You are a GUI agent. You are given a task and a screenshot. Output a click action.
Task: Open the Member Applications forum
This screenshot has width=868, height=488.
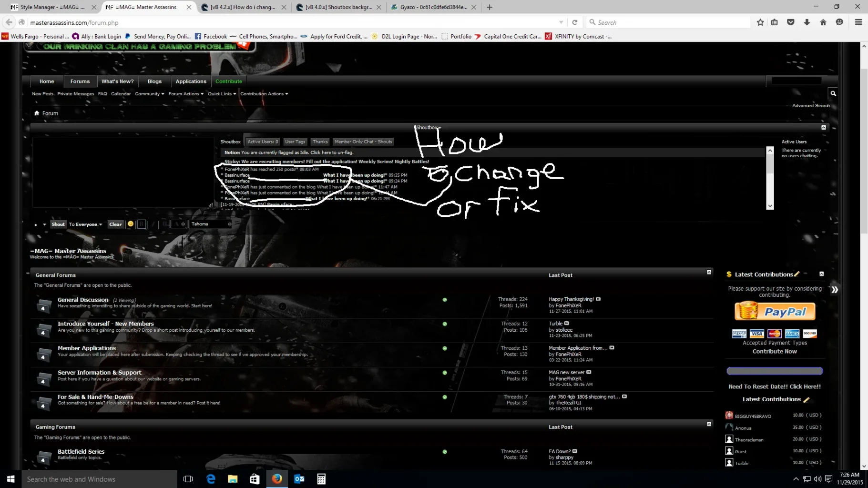coord(87,348)
